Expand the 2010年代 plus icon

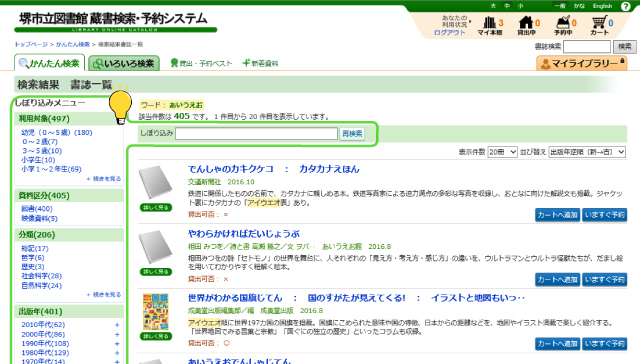tap(117, 325)
